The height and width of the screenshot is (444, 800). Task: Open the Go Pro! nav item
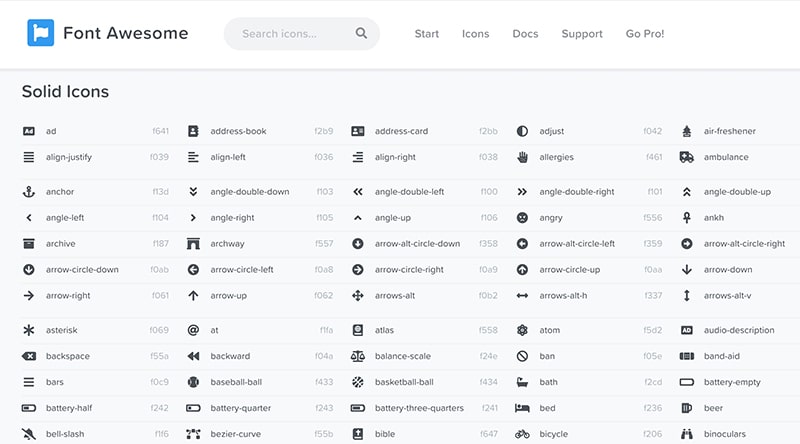(645, 34)
